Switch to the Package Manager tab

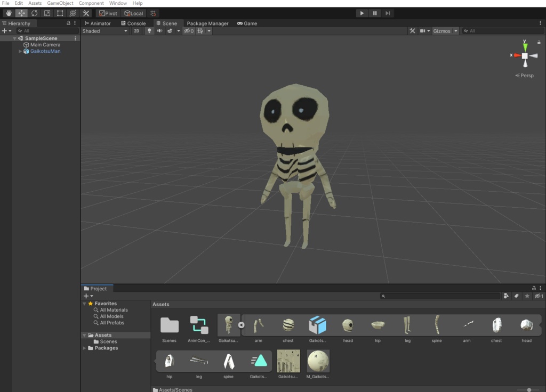pos(207,23)
